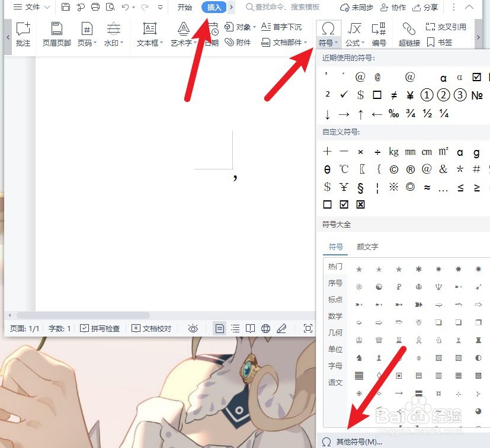Screen dimensions: 490x448
Task: Insert the ℃ degree Celsius symbol
Action: [x=344, y=169]
